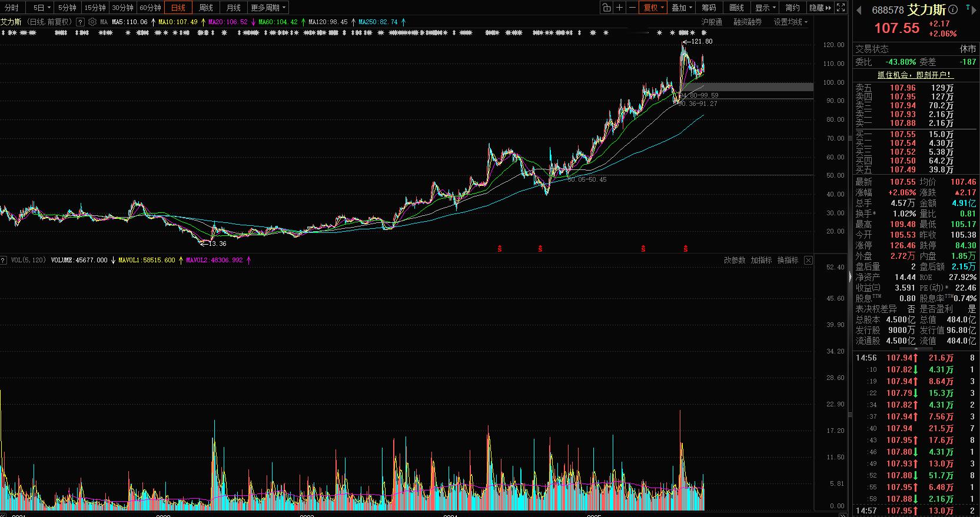Switch to 周线 weekly chart
The width and height of the screenshot is (980, 517).
click(x=206, y=8)
